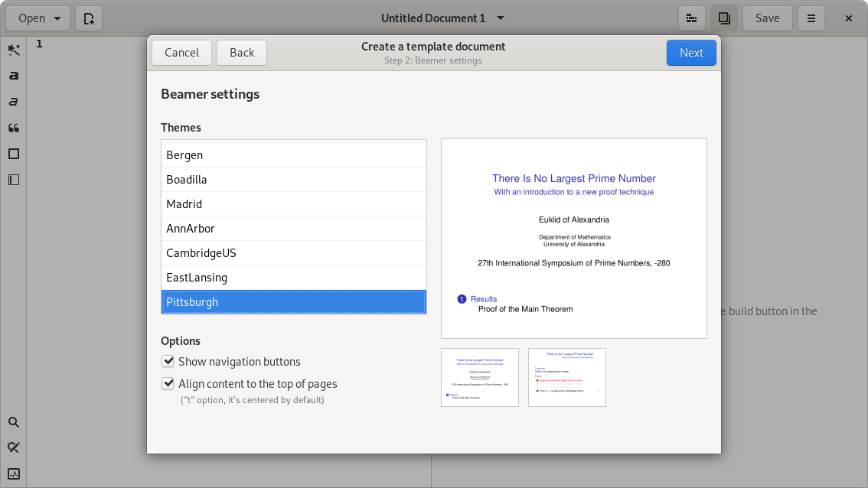This screenshot has width=868, height=488.
Task: Click the find magnifier icon in sidebar
Action: pos(13,422)
